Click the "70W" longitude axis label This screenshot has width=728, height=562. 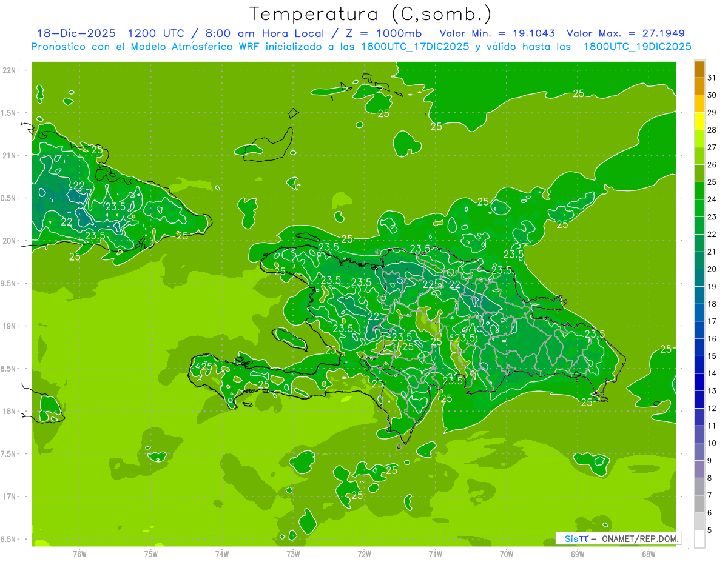coord(506,554)
